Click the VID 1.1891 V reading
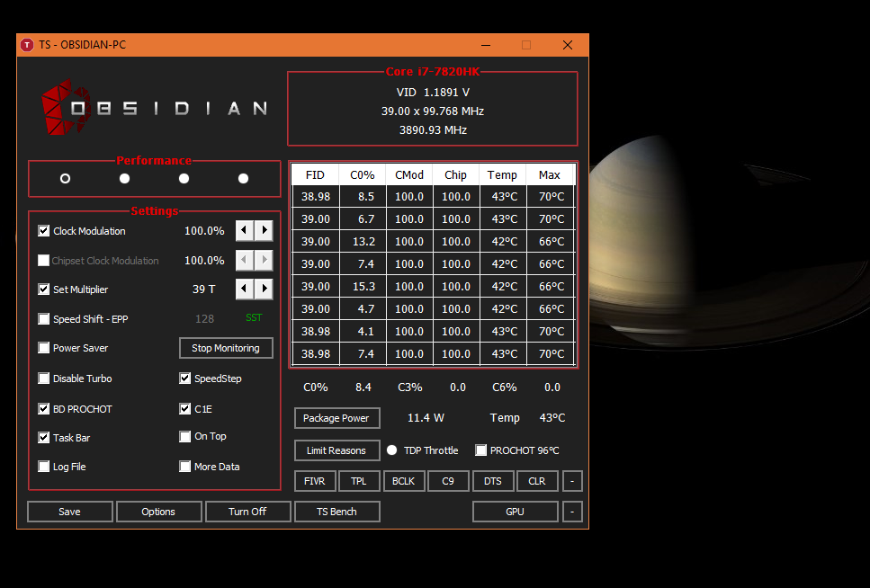The width and height of the screenshot is (870, 588). tap(433, 92)
